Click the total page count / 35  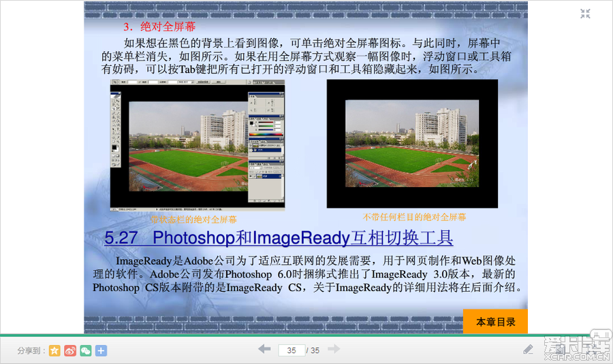point(313,350)
